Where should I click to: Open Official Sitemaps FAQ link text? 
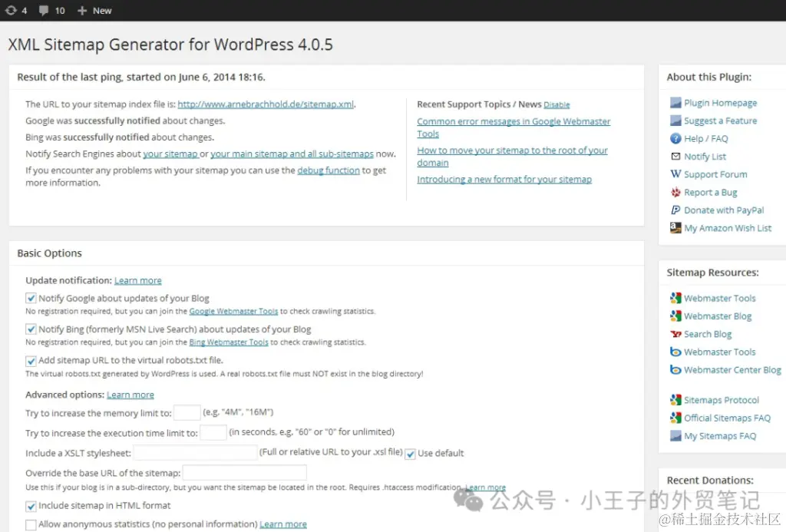(728, 418)
